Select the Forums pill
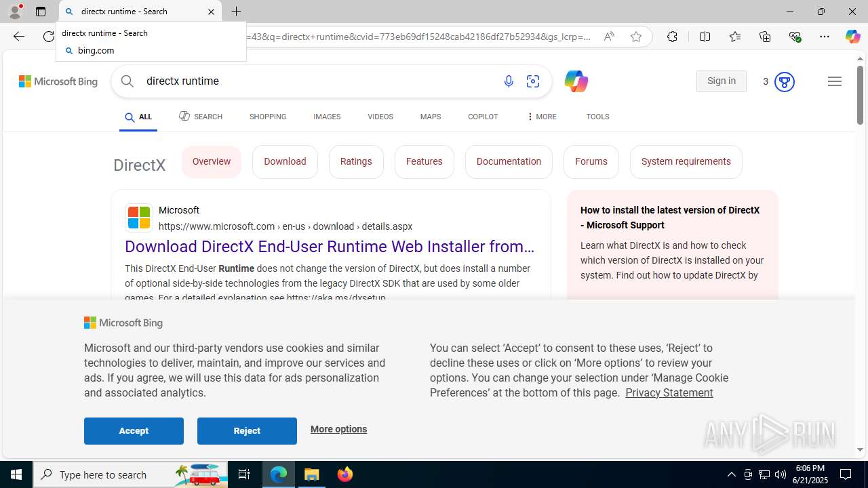Screen dimensions: 868x488 pos(591,162)
